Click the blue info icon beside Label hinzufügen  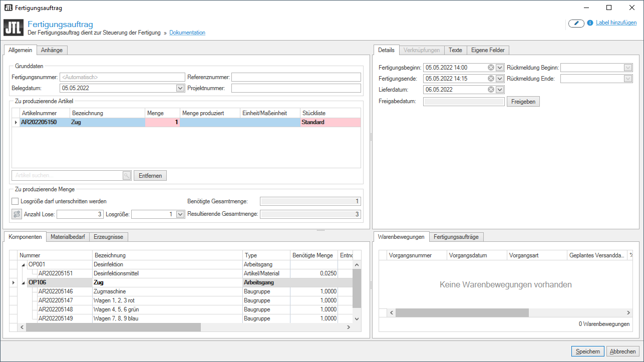pos(590,23)
